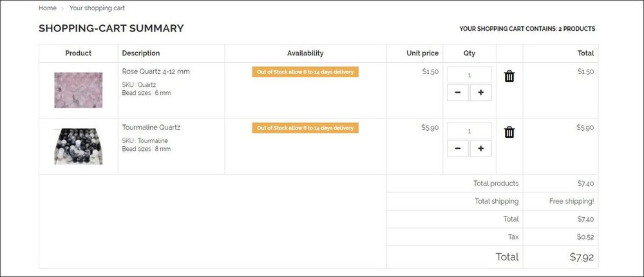Increase Rose Quartz quantity with plus
644x277 pixels.
pyautogui.click(x=480, y=93)
